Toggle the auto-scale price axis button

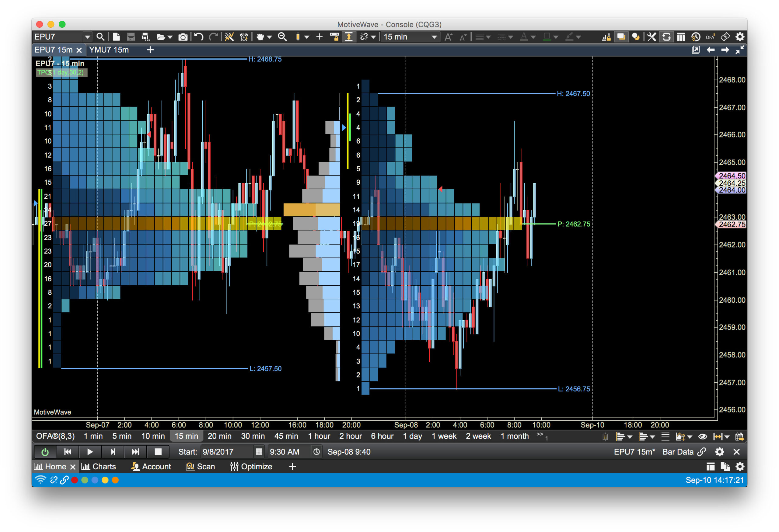(x=349, y=37)
